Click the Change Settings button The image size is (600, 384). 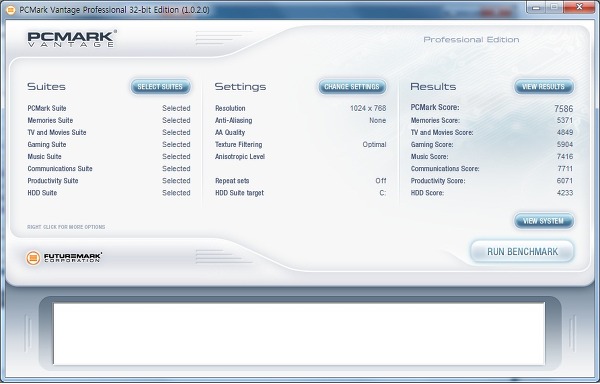click(352, 87)
